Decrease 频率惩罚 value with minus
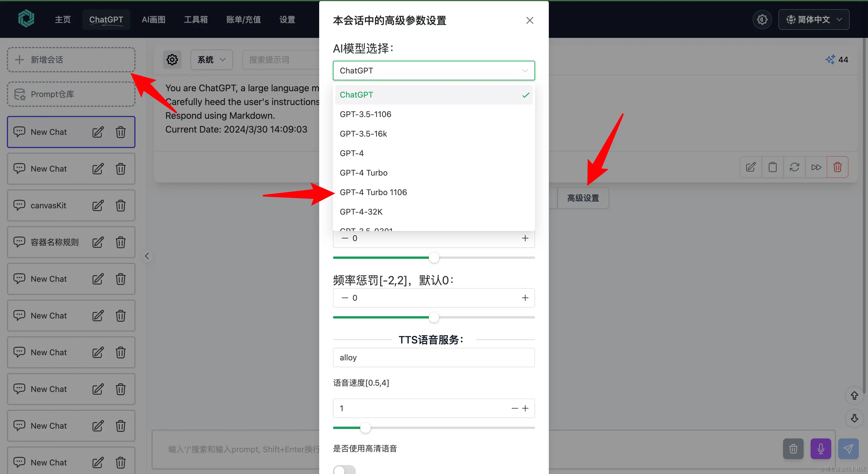 tap(345, 298)
